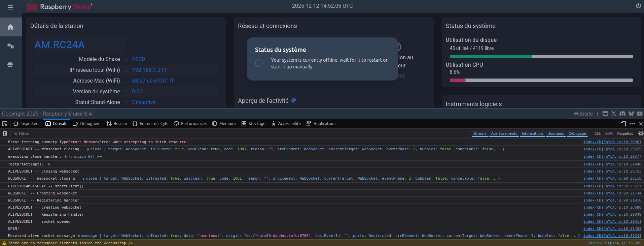The image size is (644, 246).
Task: Click the Website footer link
Action: pos(583,114)
